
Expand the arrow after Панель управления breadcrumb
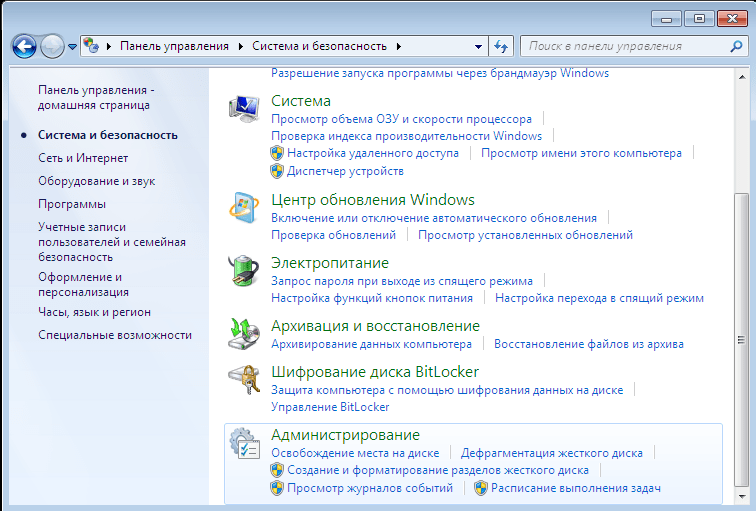(x=239, y=46)
